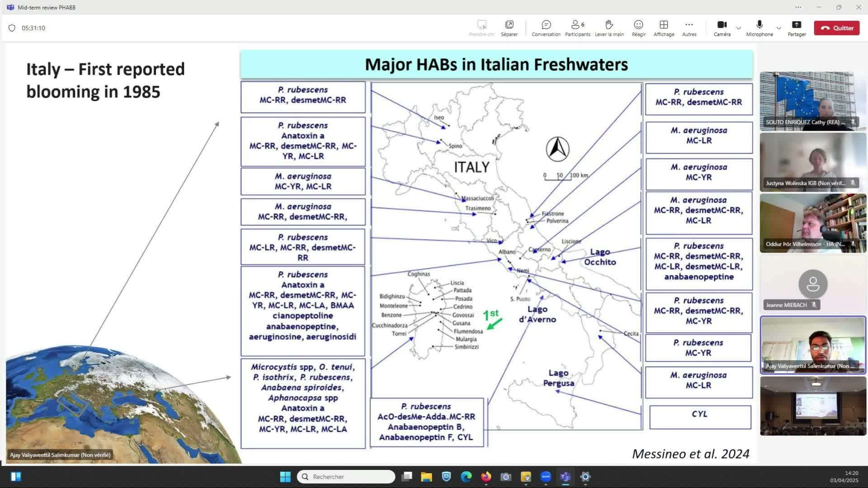The width and height of the screenshot is (868, 488).
Task: Expand the microphone options chevron
Action: coord(778,28)
